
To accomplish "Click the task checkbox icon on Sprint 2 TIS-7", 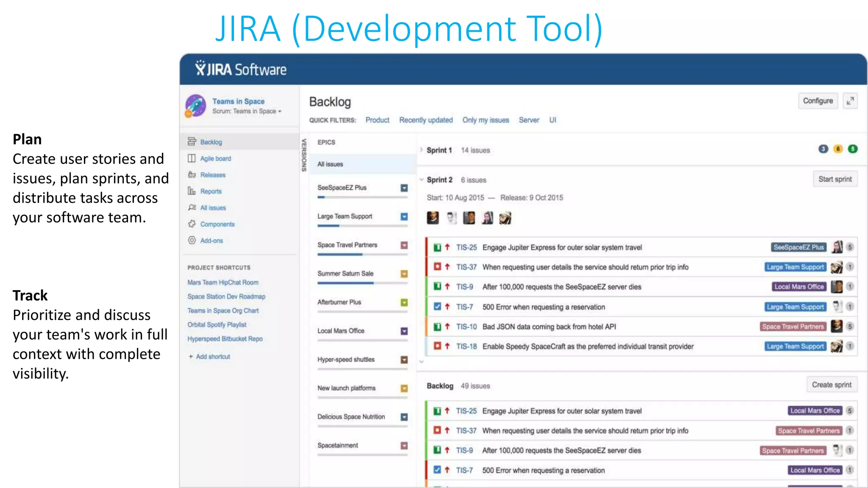I will pyautogui.click(x=437, y=307).
